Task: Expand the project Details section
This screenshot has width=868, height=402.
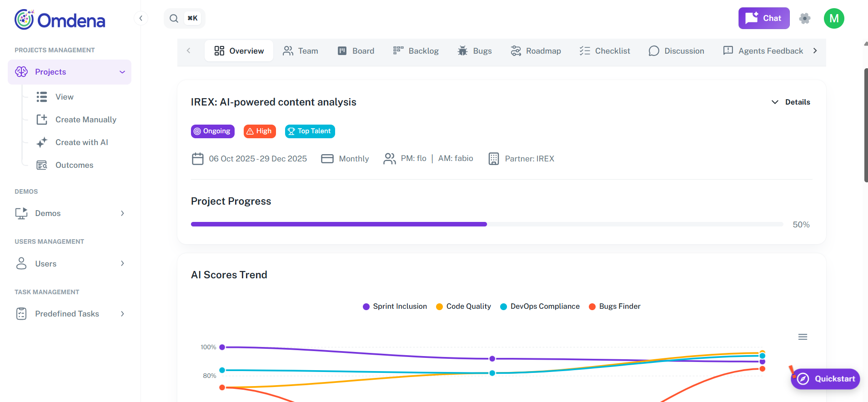Action: click(x=791, y=102)
